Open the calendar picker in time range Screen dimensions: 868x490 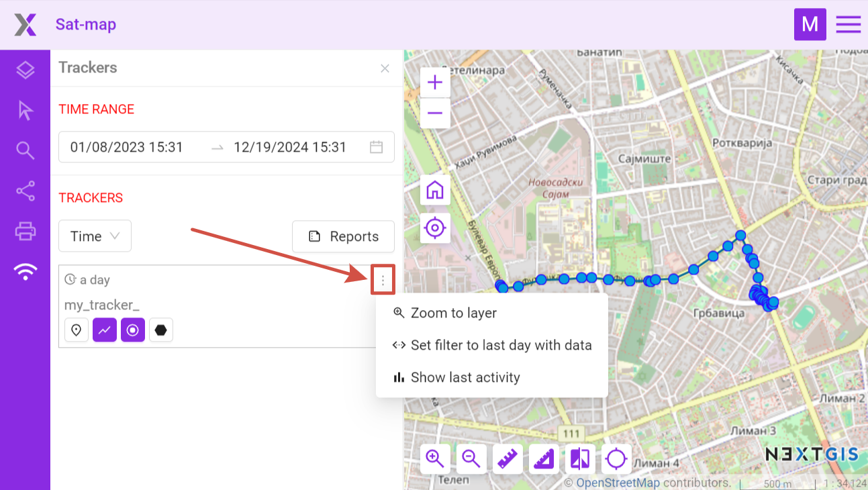(x=377, y=147)
